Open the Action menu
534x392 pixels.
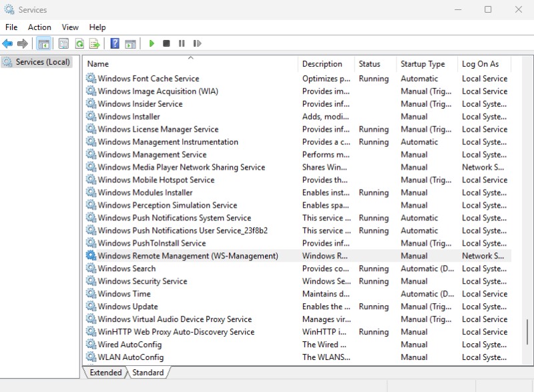[39, 27]
